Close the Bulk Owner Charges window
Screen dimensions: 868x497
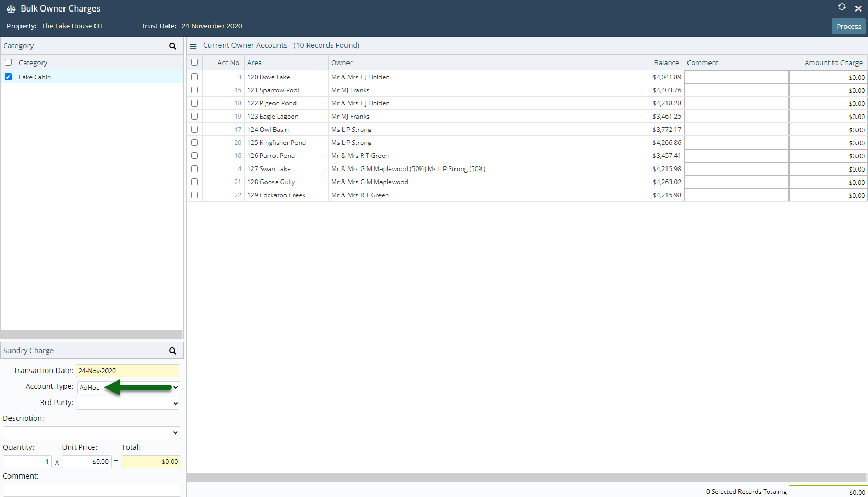coord(858,8)
